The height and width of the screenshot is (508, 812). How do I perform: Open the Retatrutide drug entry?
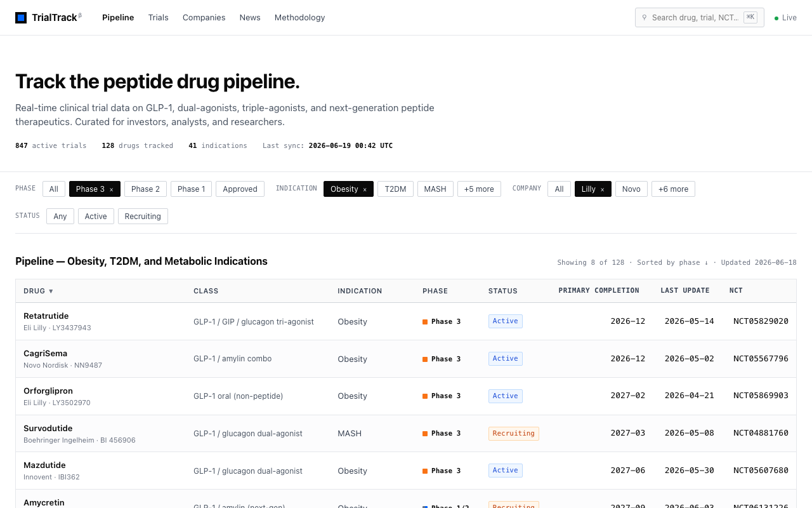click(x=46, y=316)
